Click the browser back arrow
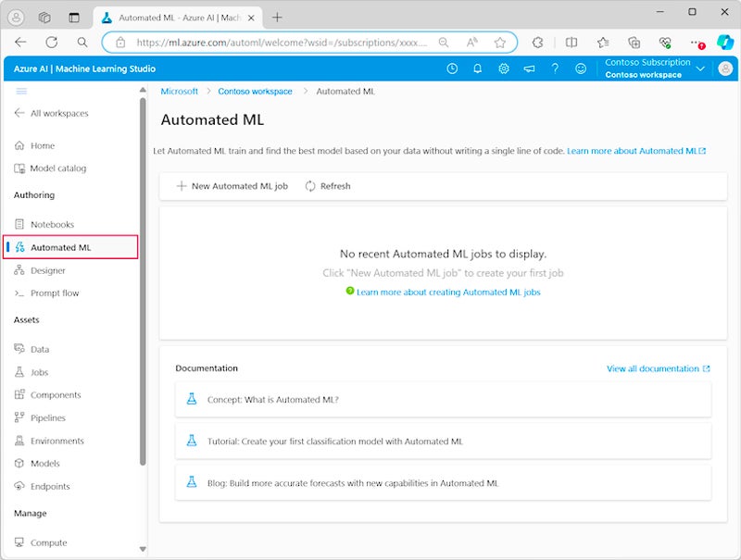741x560 pixels. click(20, 43)
